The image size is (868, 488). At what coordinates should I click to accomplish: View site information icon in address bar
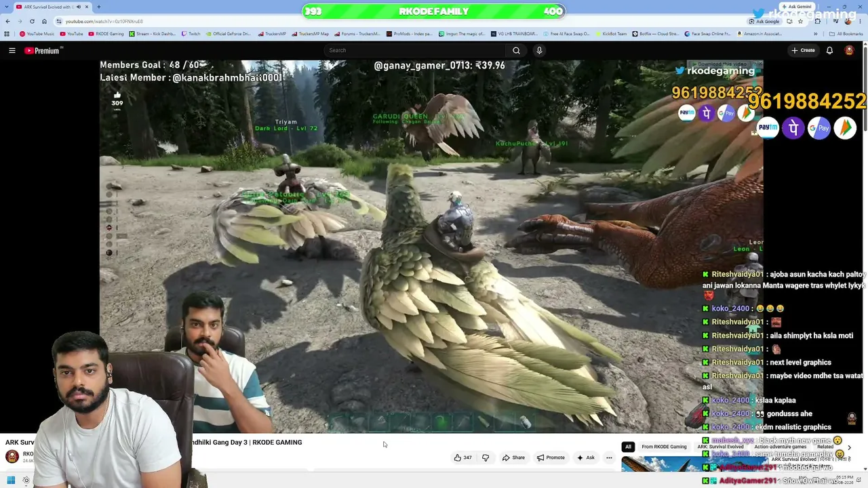pyautogui.click(x=59, y=21)
